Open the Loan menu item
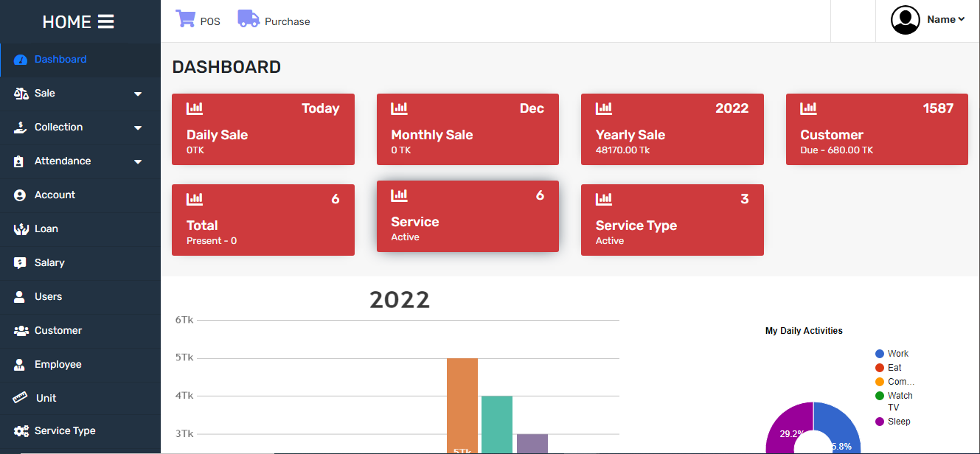980x454 pixels. tap(80, 229)
